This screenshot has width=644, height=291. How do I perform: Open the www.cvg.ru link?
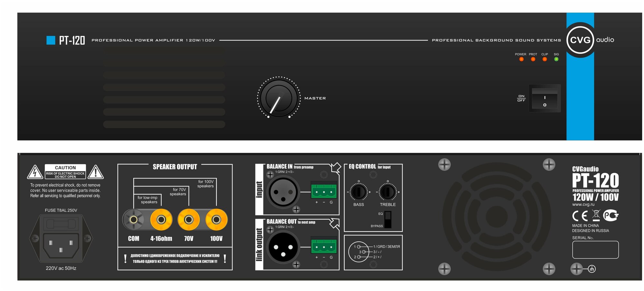click(583, 205)
